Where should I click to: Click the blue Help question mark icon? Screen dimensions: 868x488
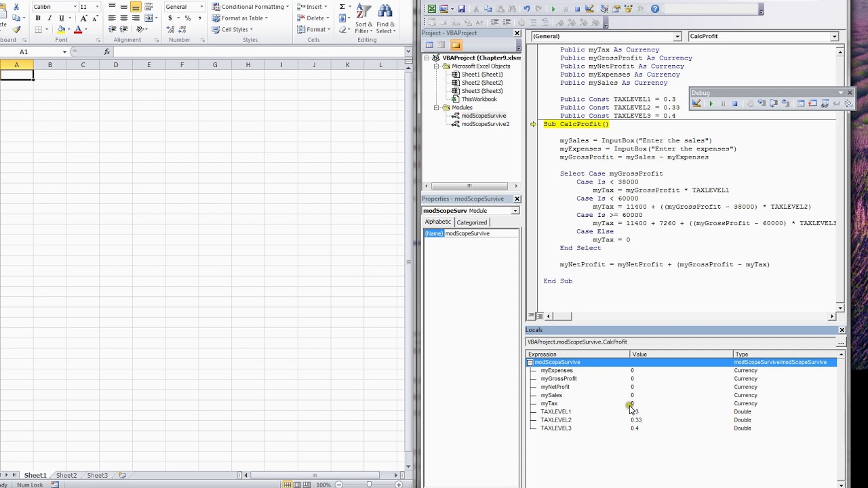pos(655,9)
